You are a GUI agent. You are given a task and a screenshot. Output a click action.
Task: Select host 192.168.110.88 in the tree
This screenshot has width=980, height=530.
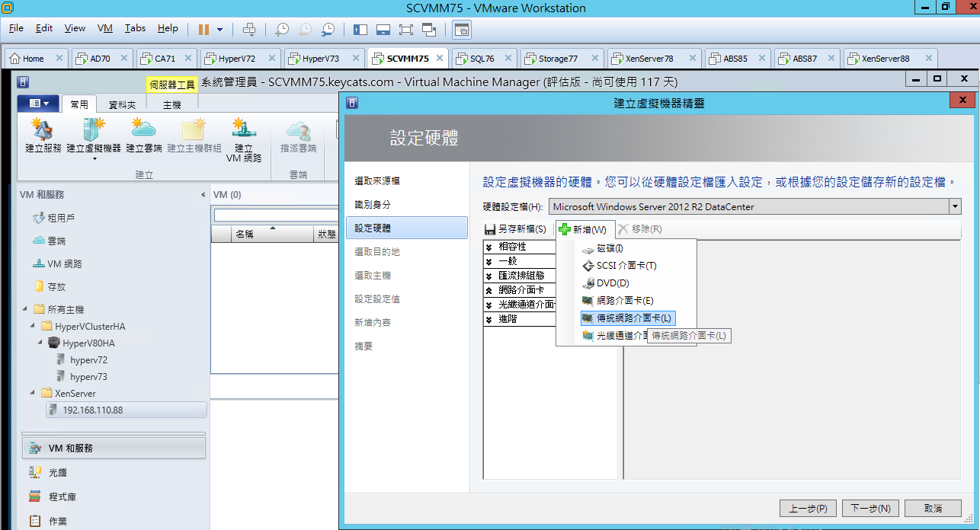tap(127, 410)
